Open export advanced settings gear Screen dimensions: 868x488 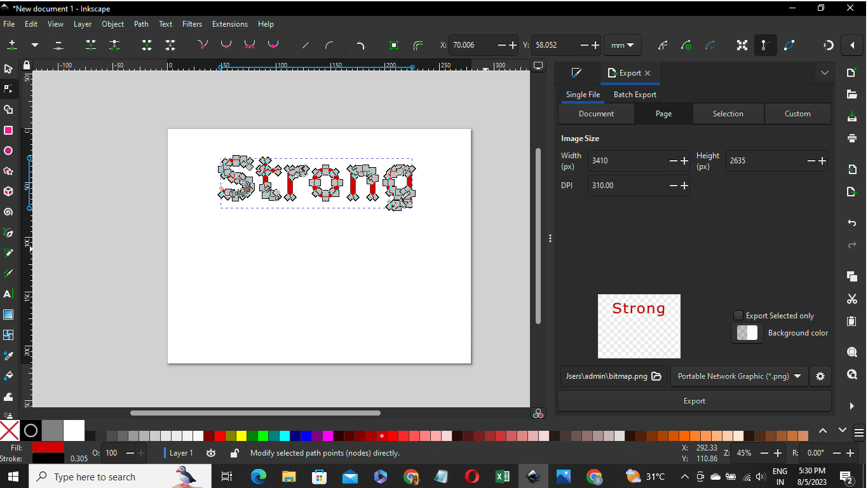(820, 376)
